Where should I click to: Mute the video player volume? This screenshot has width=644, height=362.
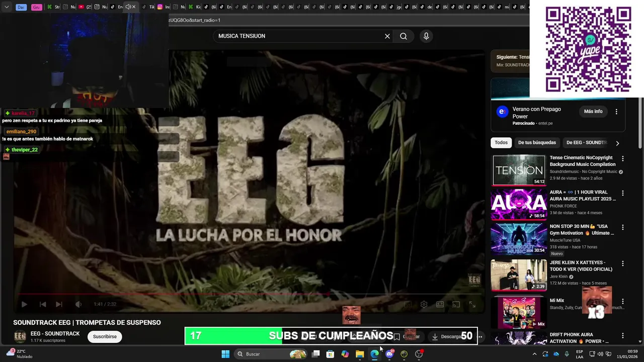[x=78, y=304]
